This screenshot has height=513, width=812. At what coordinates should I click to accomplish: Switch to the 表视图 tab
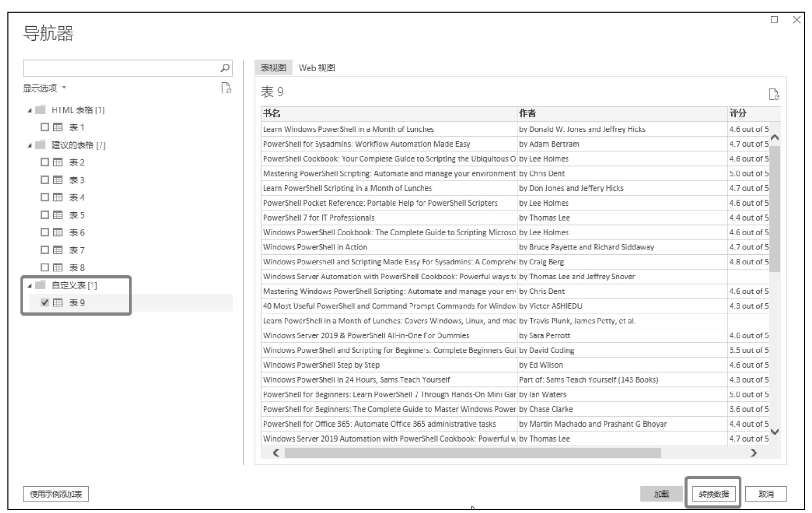pyautogui.click(x=273, y=68)
